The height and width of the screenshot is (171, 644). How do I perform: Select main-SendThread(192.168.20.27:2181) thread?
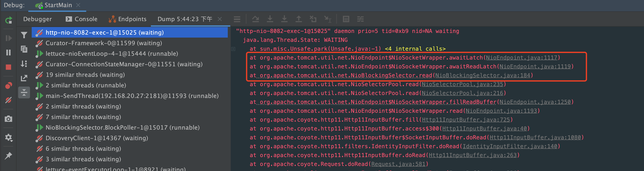(x=130, y=96)
